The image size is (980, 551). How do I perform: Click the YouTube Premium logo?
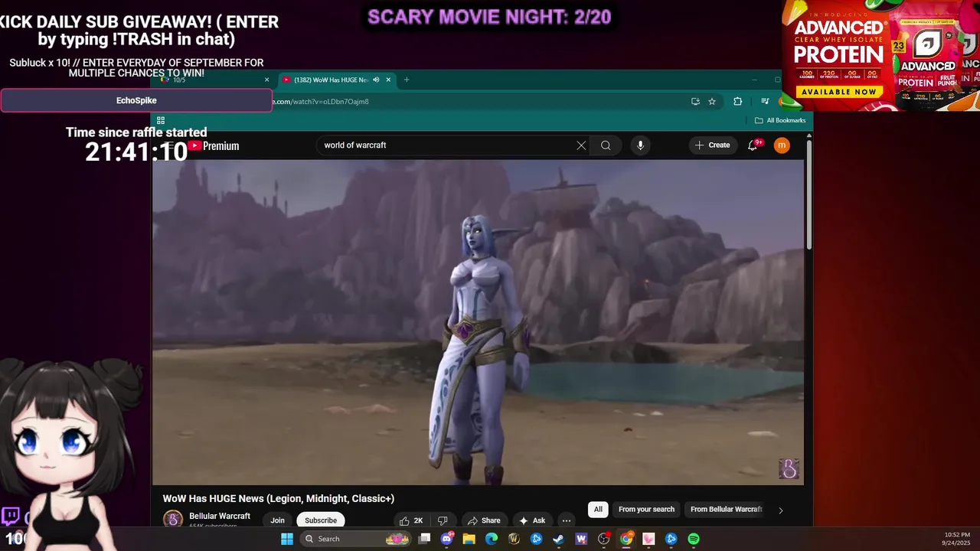click(214, 145)
